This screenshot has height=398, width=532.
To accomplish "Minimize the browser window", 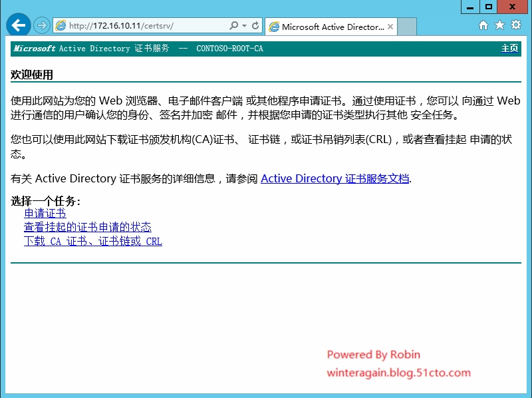I will tap(470, 7).
